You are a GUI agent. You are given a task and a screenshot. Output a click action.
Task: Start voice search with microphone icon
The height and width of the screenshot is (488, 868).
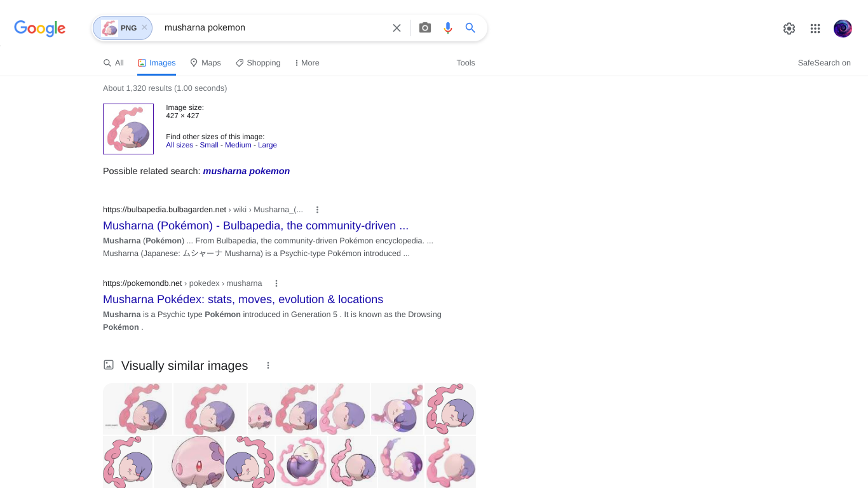(x=448, y=28)
